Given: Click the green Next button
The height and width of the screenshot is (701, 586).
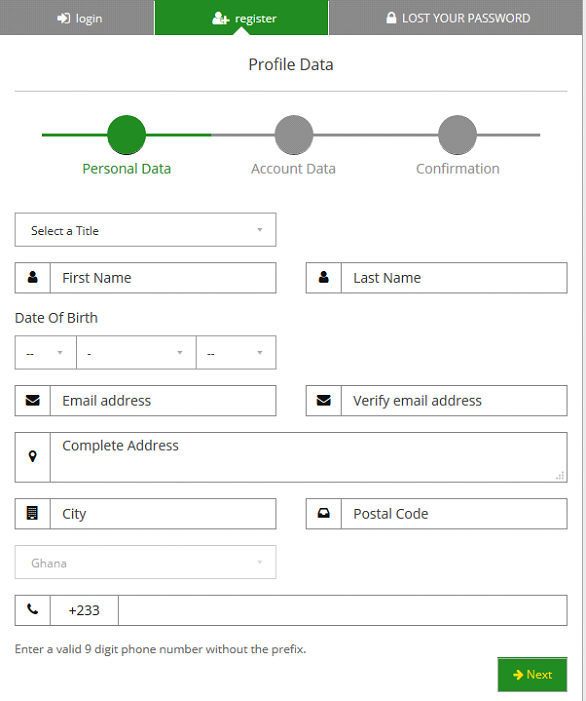Looking at the screenshot, I should coord(532,674).
